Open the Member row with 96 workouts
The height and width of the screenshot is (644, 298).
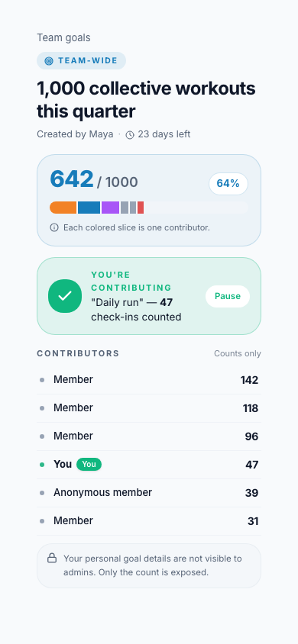point(149,436)
